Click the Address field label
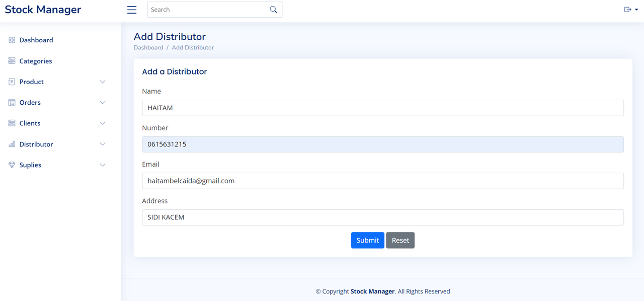 pyautogui.click(x=154, y=201)
